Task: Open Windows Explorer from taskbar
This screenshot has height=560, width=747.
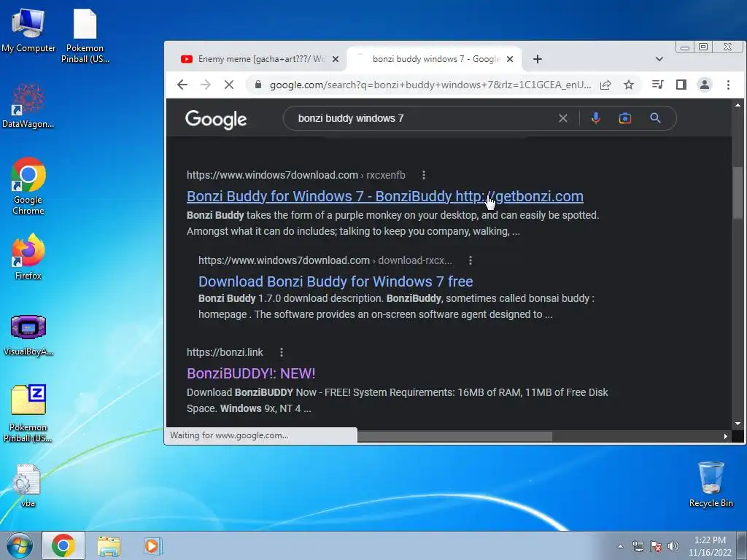Action: pos(109,545)
